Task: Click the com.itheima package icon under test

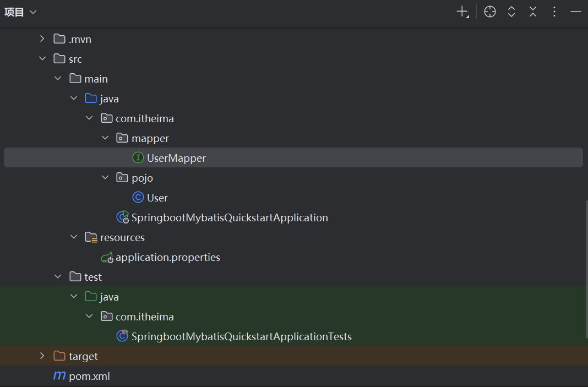Action: pos(106,316)
